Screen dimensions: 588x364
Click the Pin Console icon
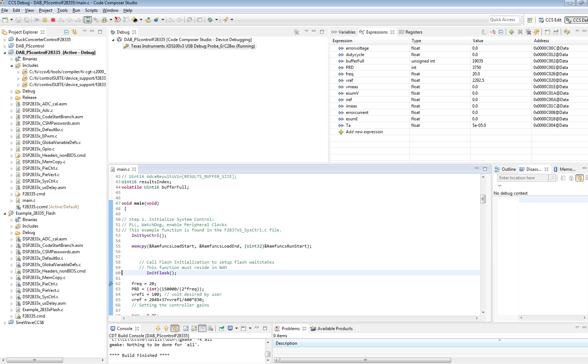pos(222,329)
